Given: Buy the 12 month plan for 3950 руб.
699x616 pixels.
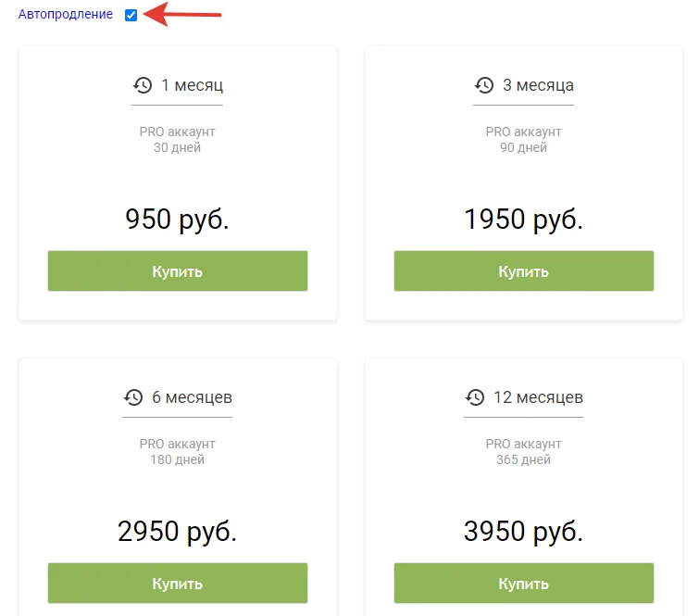Looking at the screenshot, I should pos(524,584).
